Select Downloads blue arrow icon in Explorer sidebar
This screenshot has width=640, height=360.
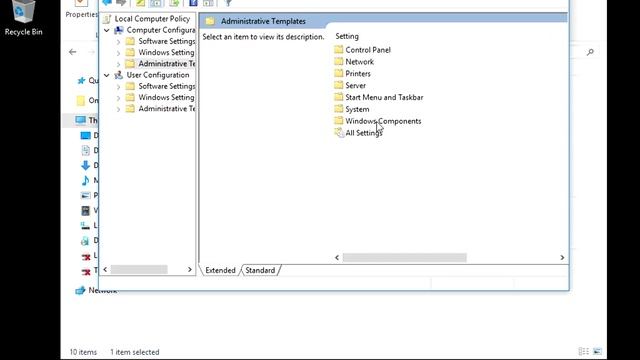(x=85, y=165)
